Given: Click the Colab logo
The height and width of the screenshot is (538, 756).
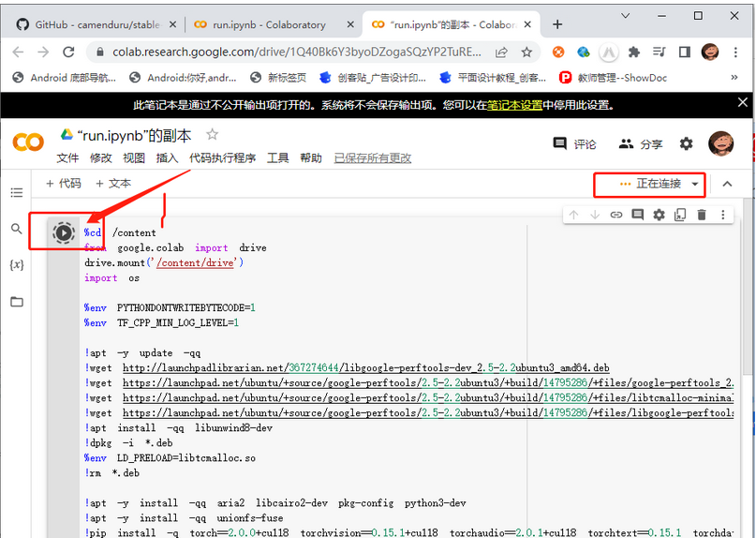Looking at the screenshot, I should [28, 142].
